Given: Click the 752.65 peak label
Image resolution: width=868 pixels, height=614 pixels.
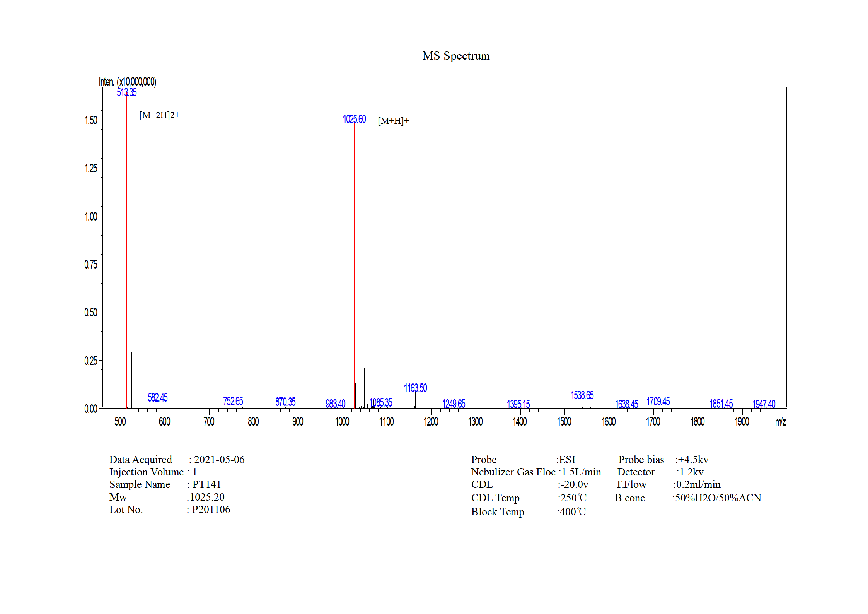Looking at the screenshot, I should pos(233,401).
